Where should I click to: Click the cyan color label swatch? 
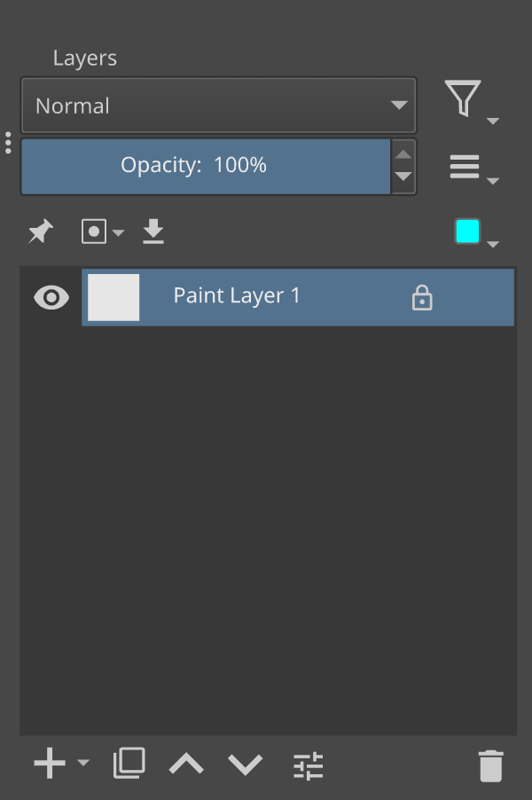pos(467,231)
